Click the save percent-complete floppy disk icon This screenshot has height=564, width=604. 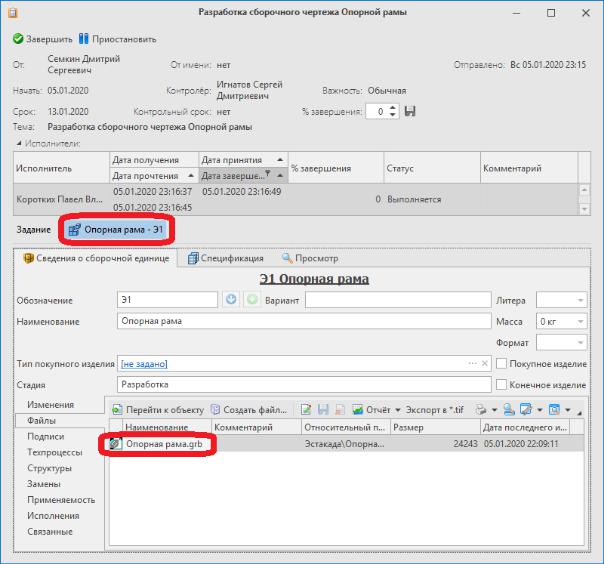pos(410,111)
